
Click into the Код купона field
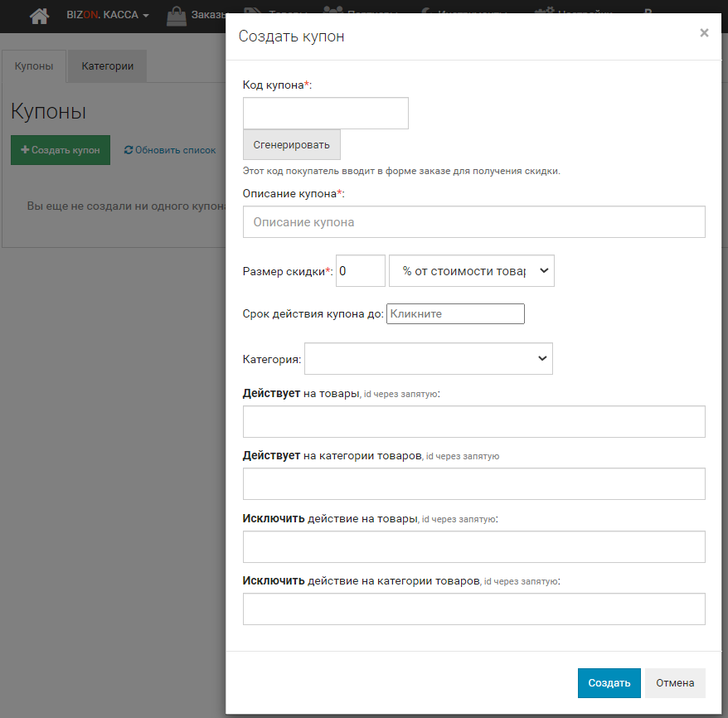325,114
